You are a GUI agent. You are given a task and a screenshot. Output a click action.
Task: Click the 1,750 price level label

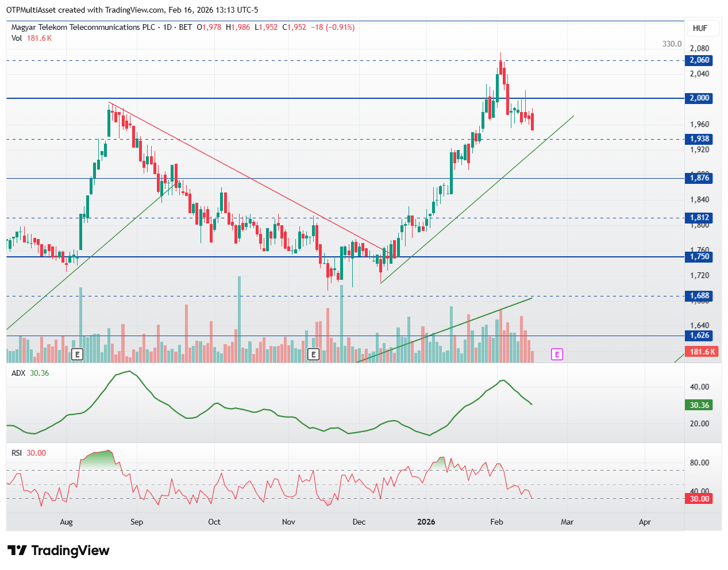click(699, 257)
